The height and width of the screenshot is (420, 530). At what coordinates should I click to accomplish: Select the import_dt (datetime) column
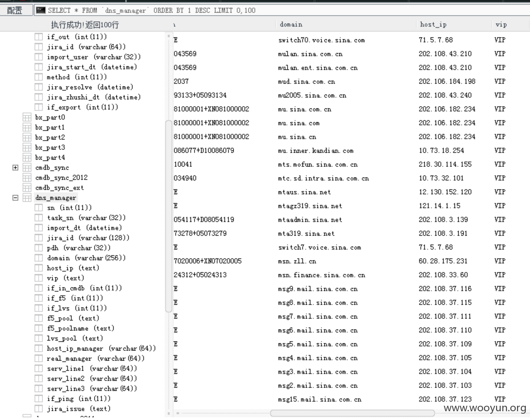point(84,228)
